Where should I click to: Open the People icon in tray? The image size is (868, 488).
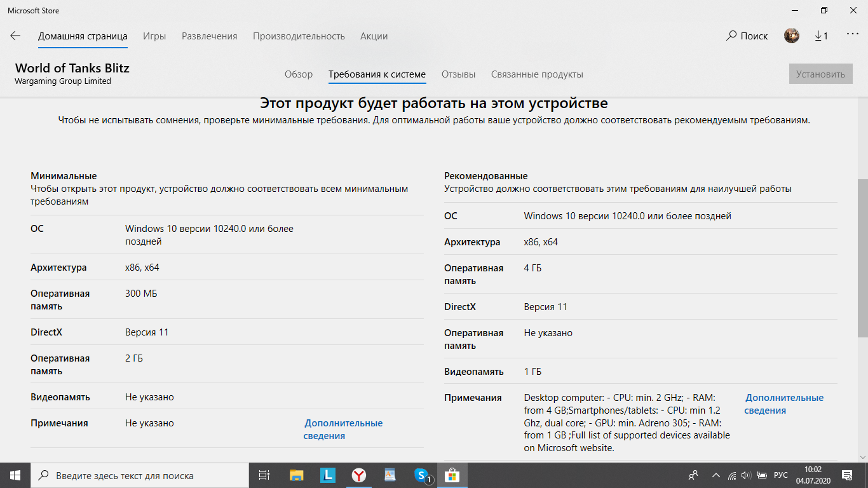pos(693,475)
